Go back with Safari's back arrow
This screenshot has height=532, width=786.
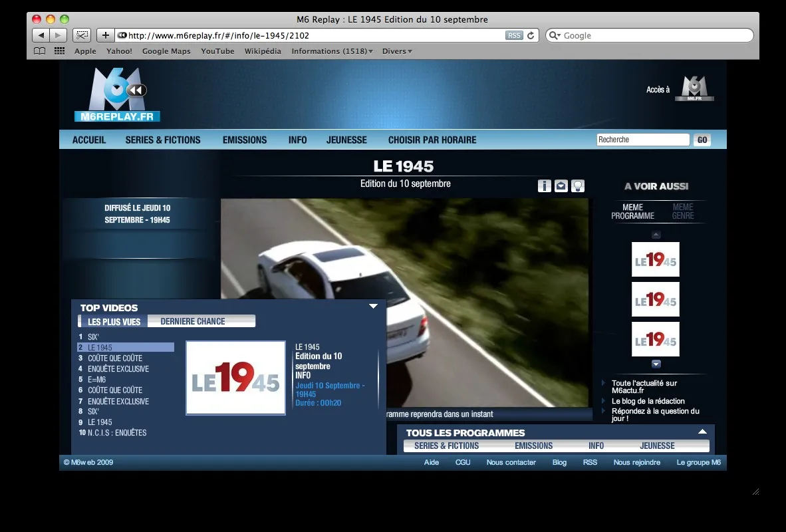coord(41,35)
